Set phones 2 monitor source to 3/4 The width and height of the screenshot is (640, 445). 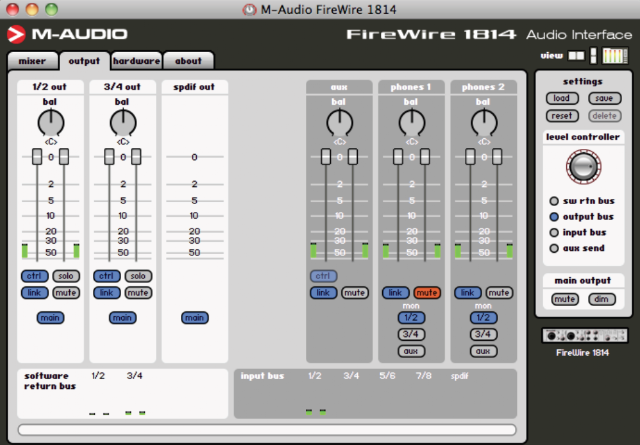coord(484,334)
